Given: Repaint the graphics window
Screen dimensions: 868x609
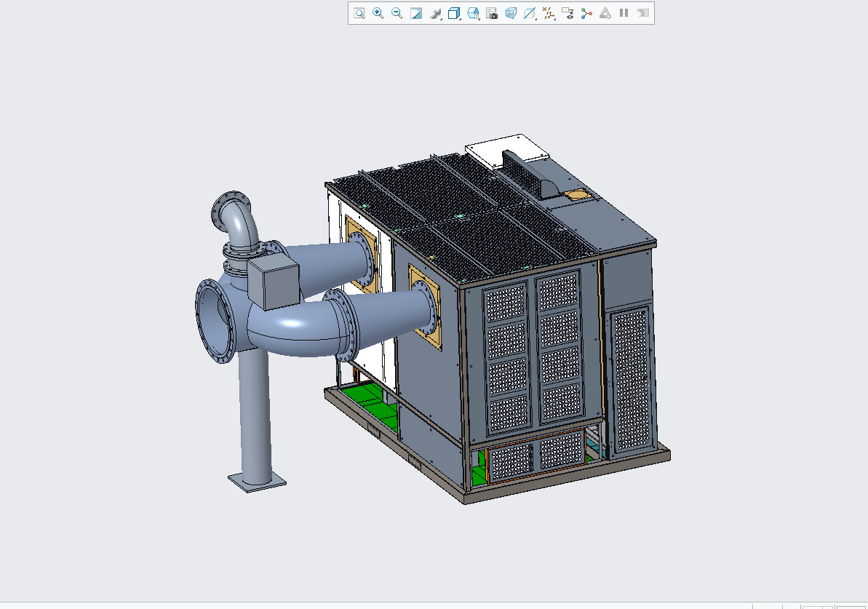Looking at the screenshot, I should pos(415,13).
